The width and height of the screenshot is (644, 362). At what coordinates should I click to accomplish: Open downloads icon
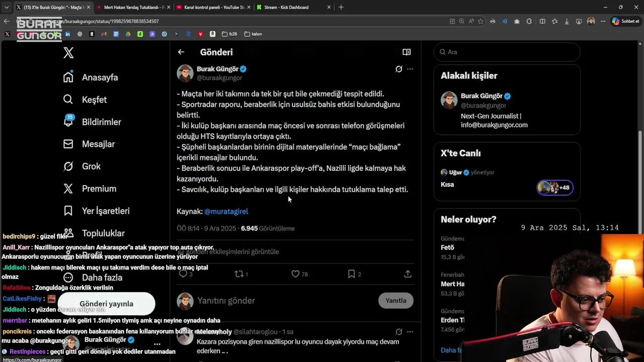click(567, 21)
